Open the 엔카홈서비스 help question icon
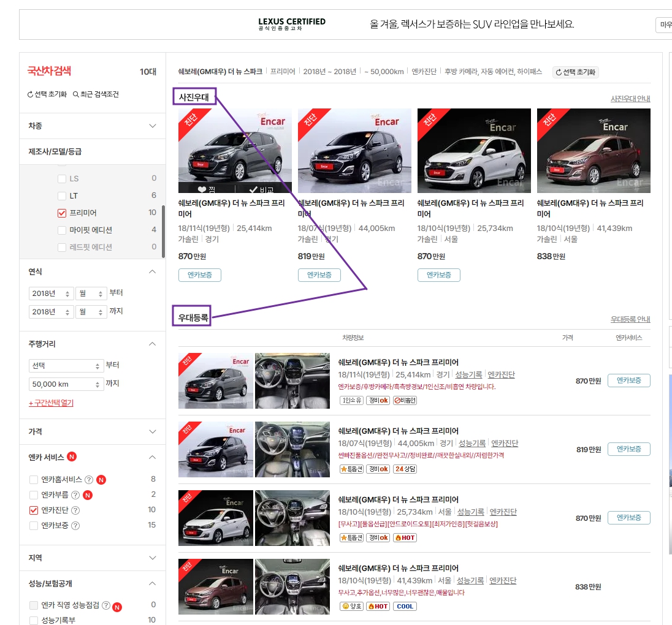 point(89,480)
